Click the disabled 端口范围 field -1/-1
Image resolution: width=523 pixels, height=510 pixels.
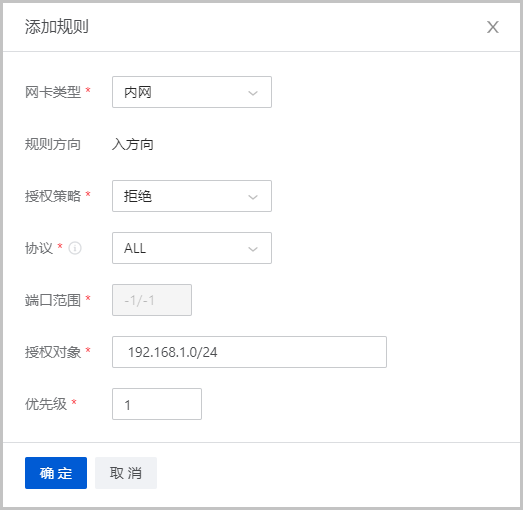[152, 300]
